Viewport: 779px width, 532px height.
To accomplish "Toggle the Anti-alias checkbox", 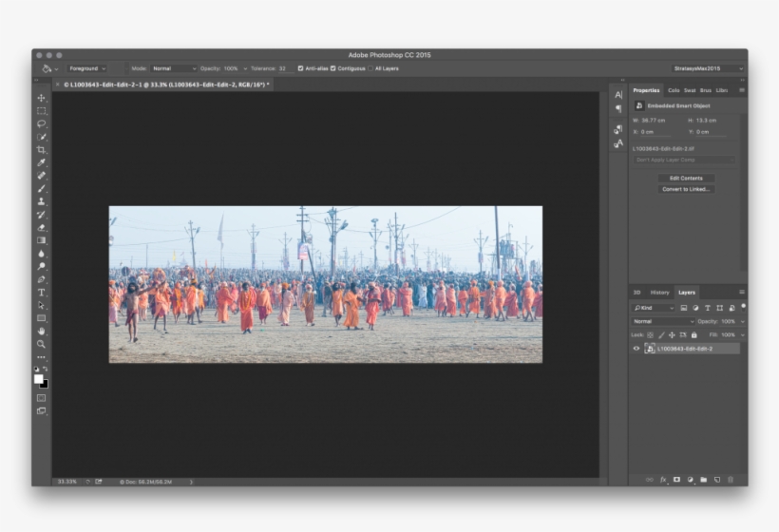I will coord(300,68).
